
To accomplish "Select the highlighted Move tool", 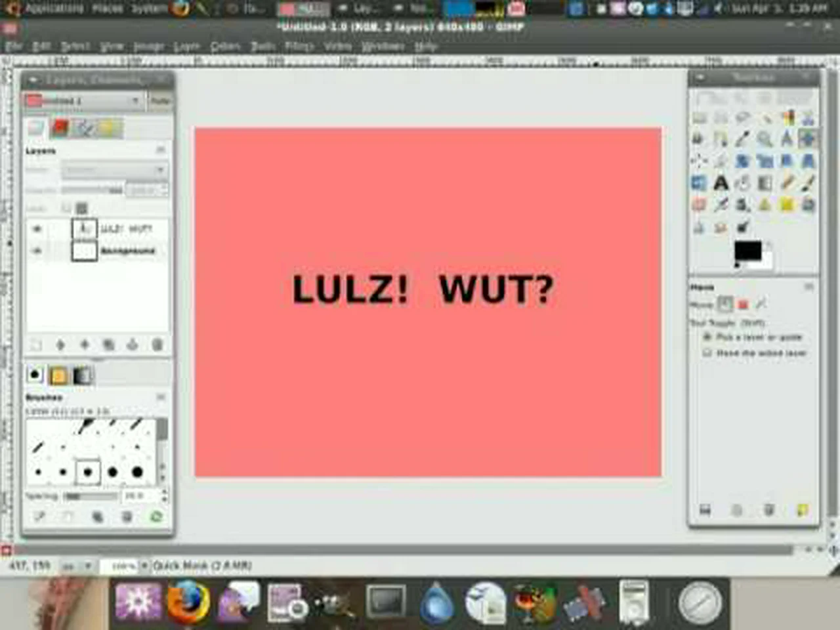I will 808,139.
